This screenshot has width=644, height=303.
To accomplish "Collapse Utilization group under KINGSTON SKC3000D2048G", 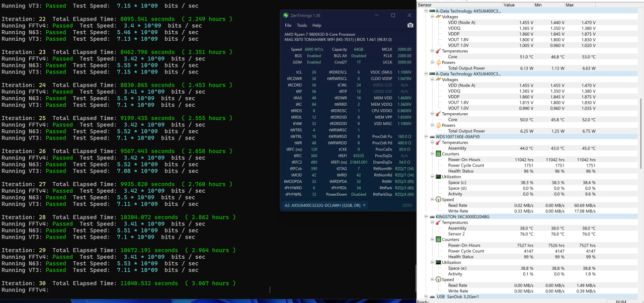I will coord(432,262).
